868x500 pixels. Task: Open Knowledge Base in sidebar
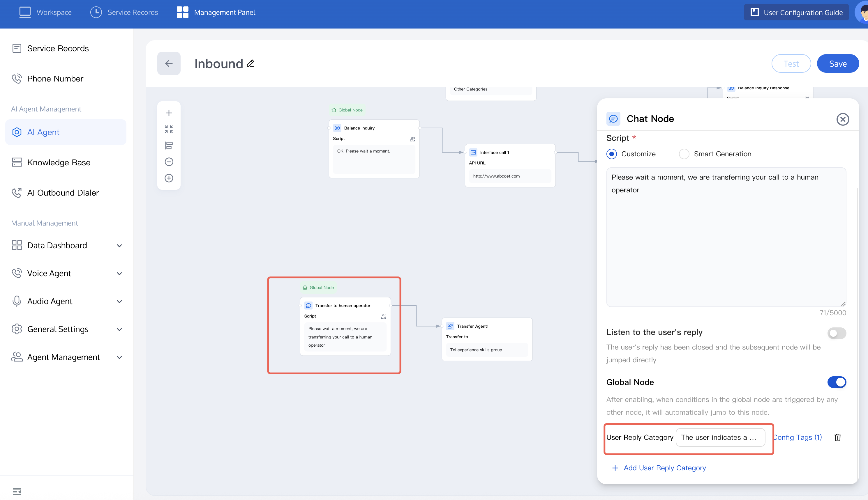click(59, 162)
